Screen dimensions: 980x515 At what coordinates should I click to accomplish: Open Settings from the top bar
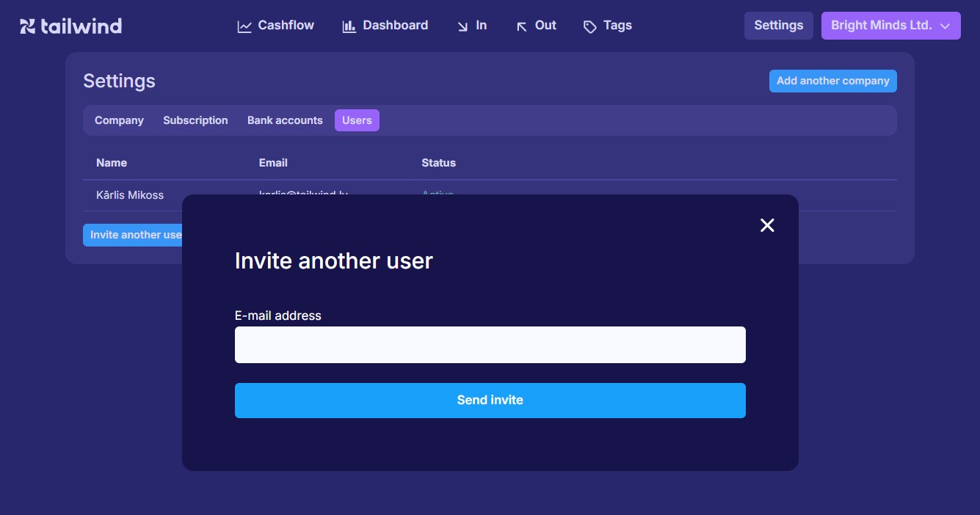pos(778,26)
